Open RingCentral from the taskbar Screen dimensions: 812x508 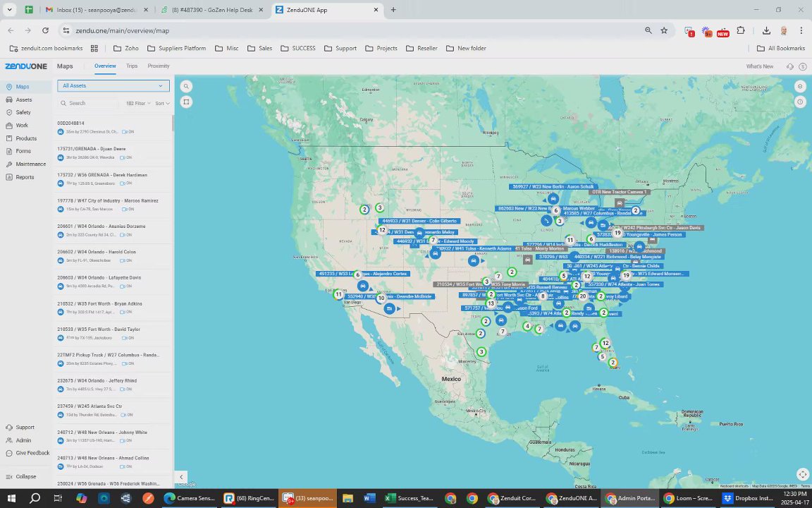tap(250, 499)
